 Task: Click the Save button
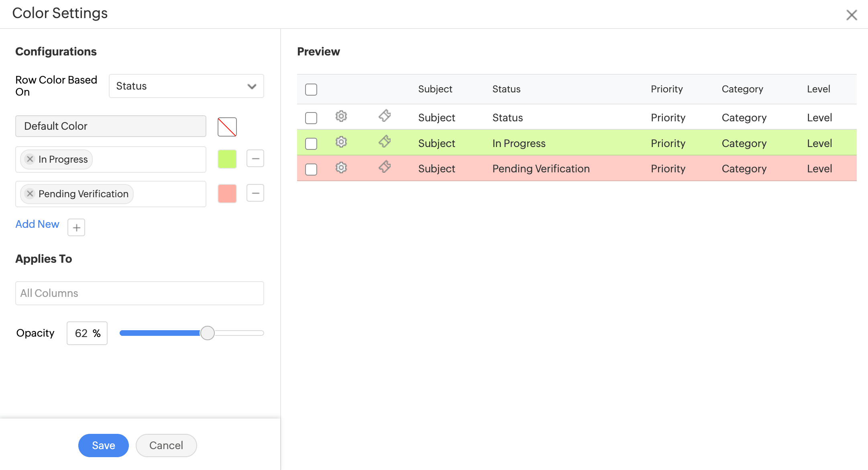(x=103, y=445)
